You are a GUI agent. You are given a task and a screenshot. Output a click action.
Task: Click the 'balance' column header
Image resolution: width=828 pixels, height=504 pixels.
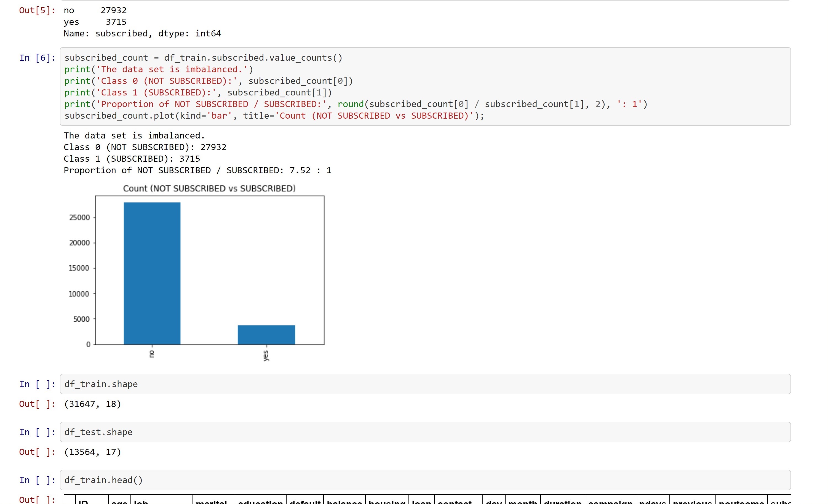(x=344, y=501)
